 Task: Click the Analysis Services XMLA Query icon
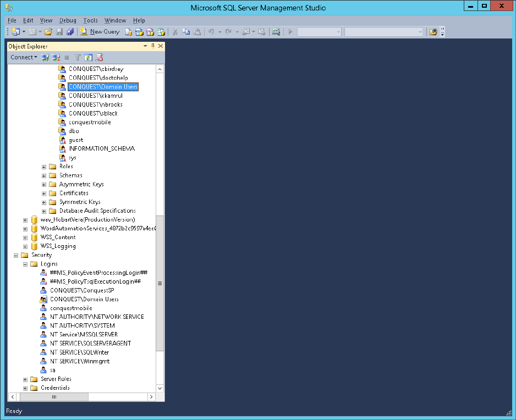(x=161, y=31)
